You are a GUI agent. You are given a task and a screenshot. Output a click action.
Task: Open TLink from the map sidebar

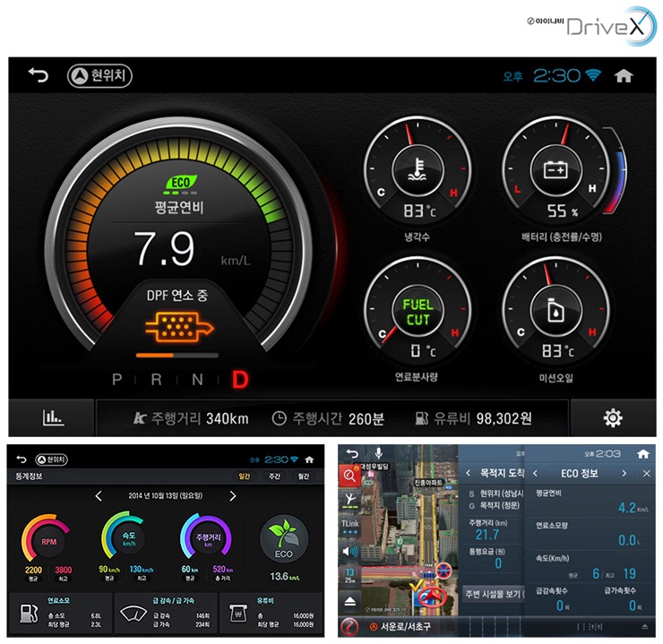350,525
